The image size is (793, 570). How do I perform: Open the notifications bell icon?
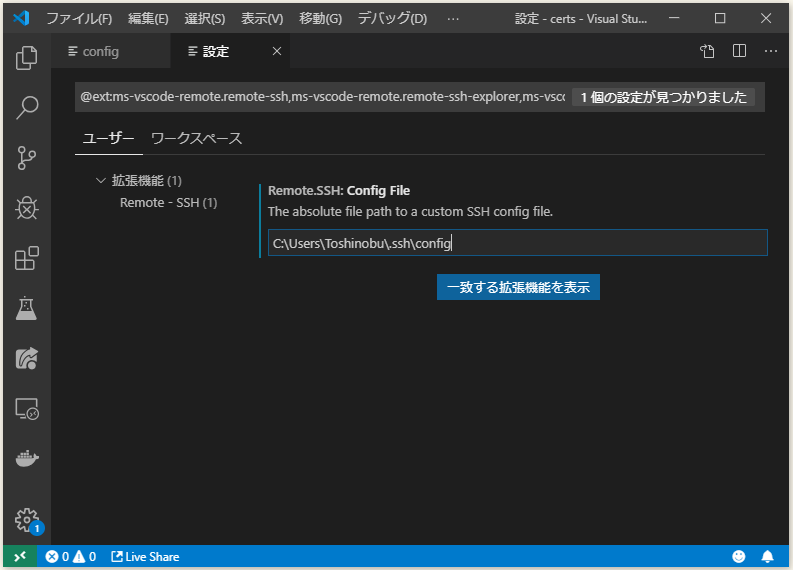coord(767,557)
